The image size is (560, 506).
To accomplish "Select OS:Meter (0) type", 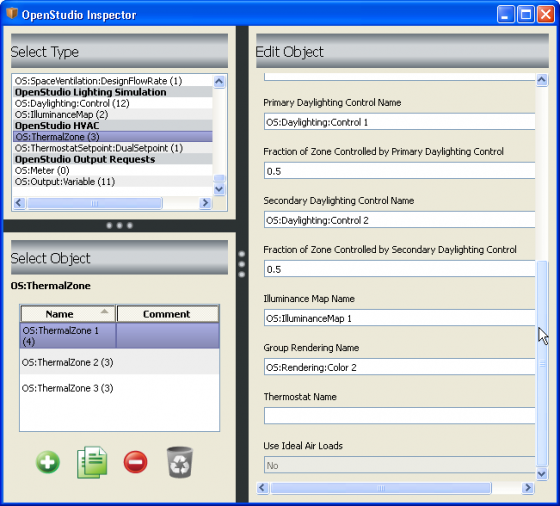I will tap(112, 170).
